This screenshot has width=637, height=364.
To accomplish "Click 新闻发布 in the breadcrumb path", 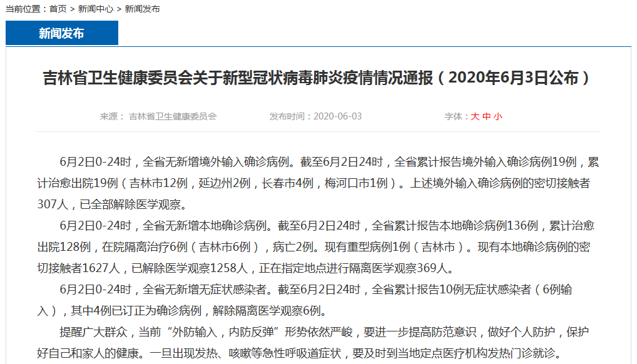I will tap(142, 9).
